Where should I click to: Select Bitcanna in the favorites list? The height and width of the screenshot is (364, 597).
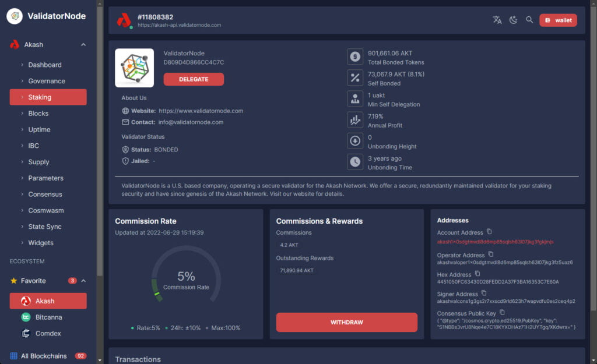(48, 317)
